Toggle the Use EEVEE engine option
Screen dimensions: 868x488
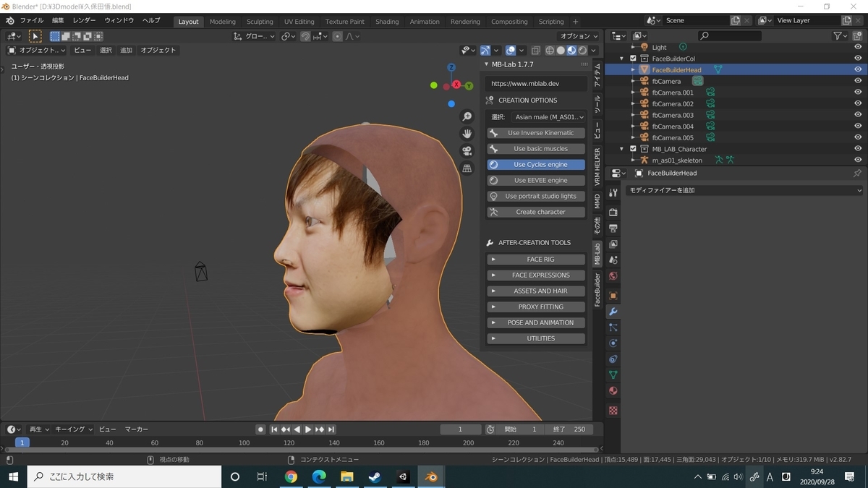536,180
